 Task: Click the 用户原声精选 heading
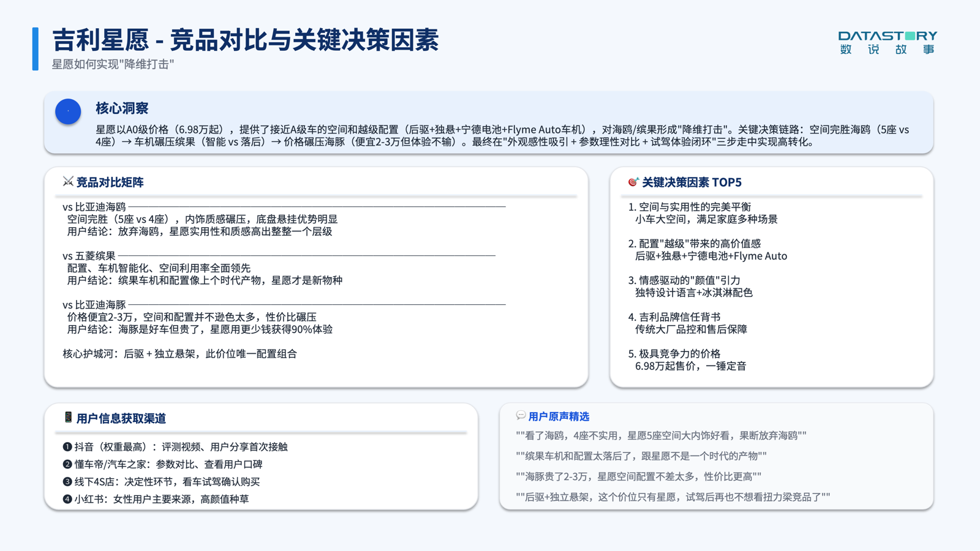(x=559, y=416)
